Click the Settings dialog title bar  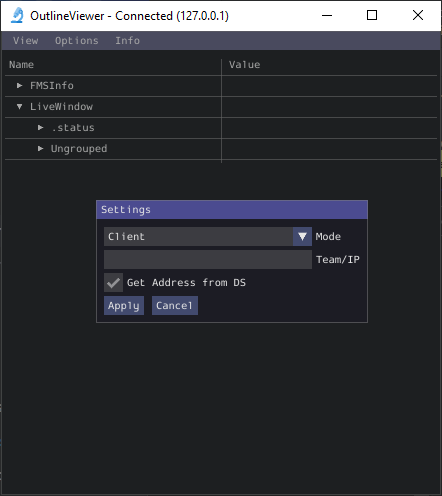[x=232, y=210]
